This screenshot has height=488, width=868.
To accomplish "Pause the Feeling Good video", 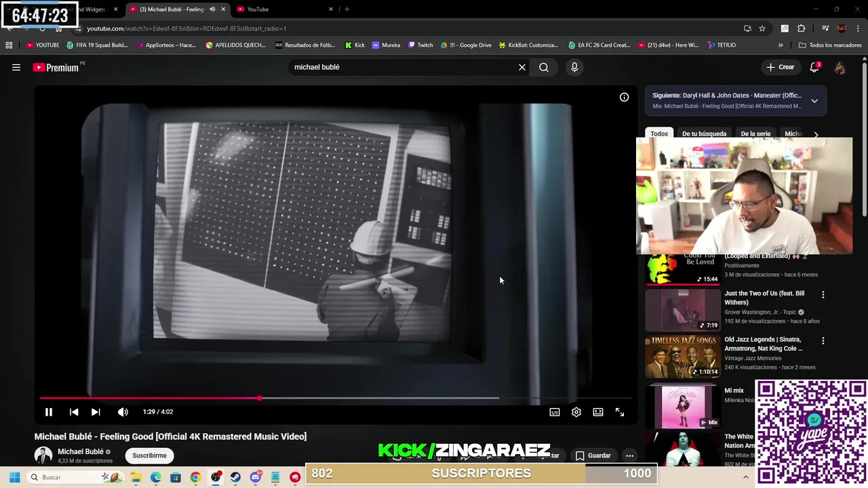I will tap(49, 411).
